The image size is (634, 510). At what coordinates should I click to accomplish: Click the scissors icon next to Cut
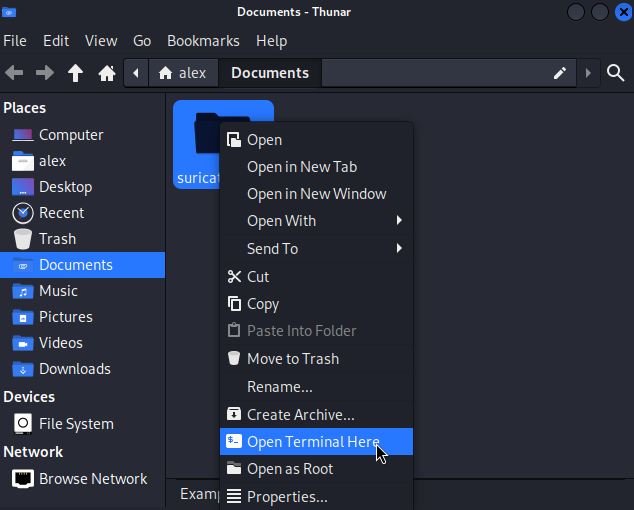(234, 277)
